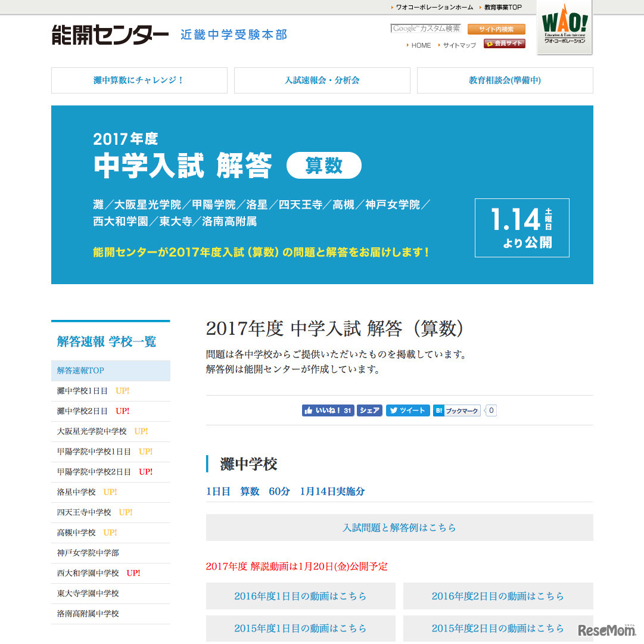Open the 教育相談会(準備中) tab
This screenshot has height=644, width=644.
[505, 80]
